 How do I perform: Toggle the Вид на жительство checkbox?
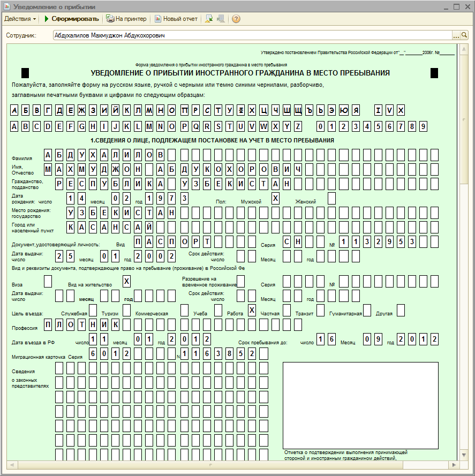pos(126,281)
